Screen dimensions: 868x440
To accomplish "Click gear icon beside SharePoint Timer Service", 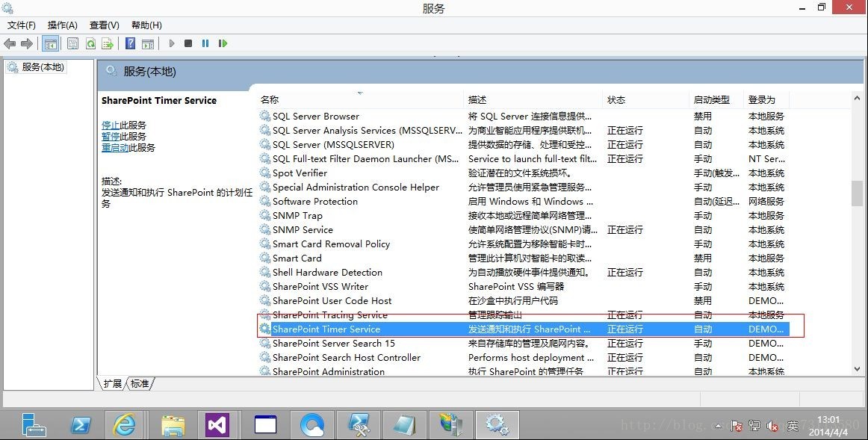I will (x=265, y=329).
